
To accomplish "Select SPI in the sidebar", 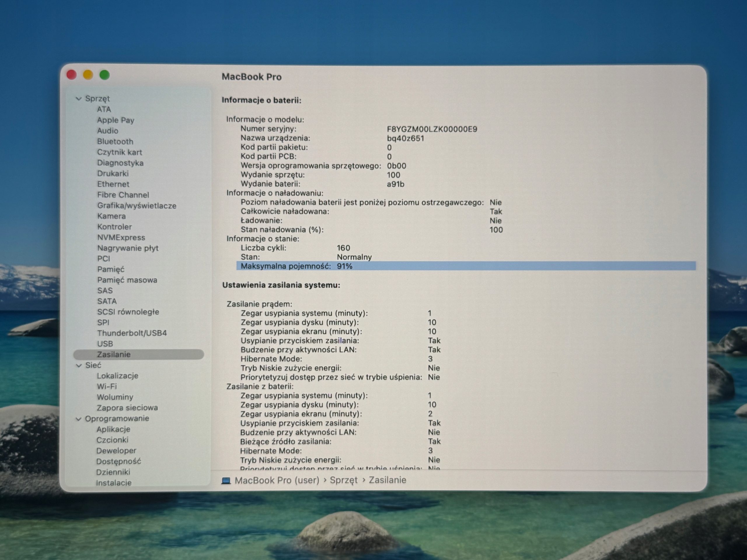I will (x=103, y=322).
